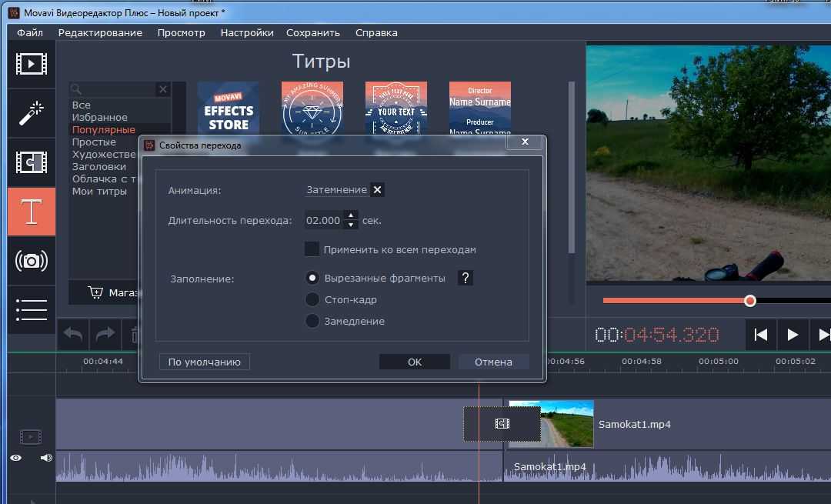Image resolution: width=831 pixels, height=504 pixels.
Task: Click the 'По умолчанию' button
Action: point(204,362)
